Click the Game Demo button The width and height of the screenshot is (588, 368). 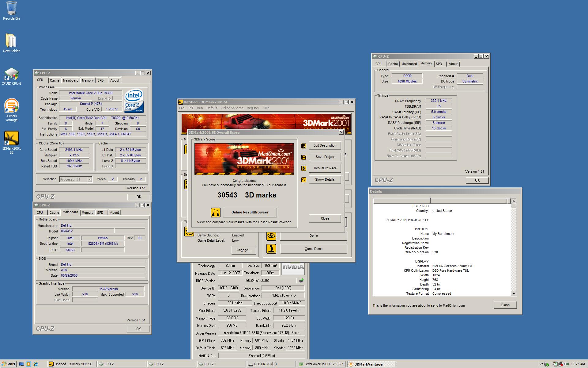[x=313, y=249]
